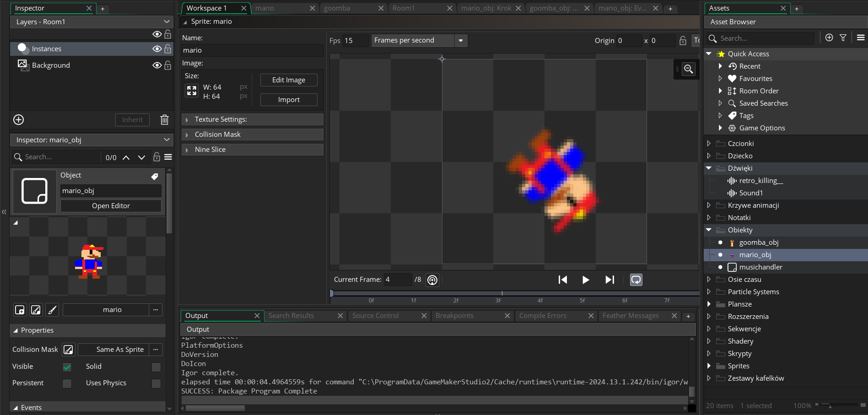
Task: Delete the selected layer with the trash icon
Action: (164, 120)
